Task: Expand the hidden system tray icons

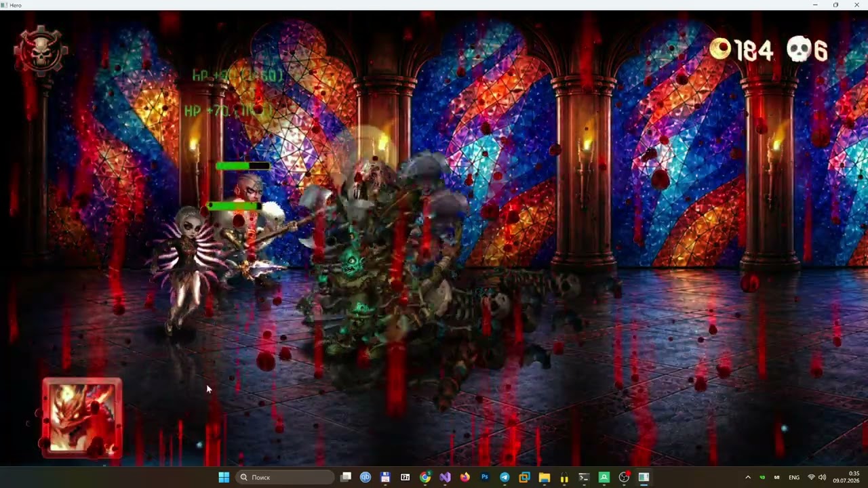Action: [x=748, y=477]
